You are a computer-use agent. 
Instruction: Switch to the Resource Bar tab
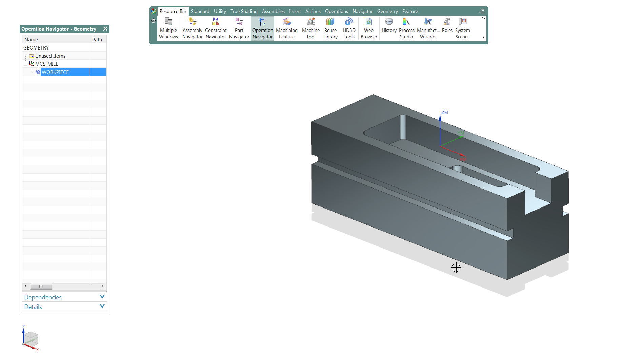pos(173,11)
